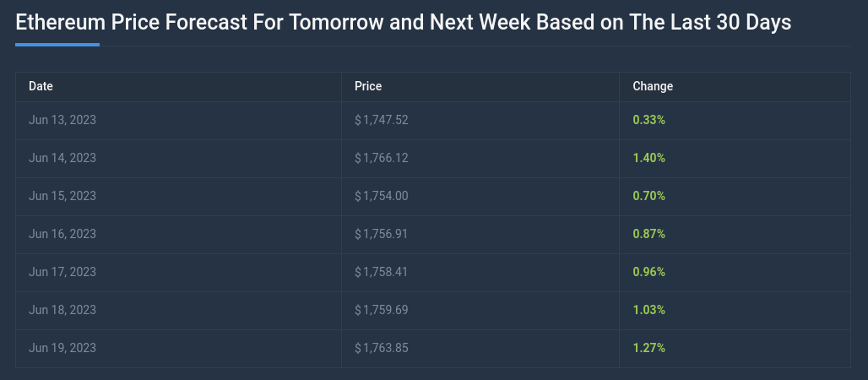Click the 0.96% change value
This screenshot has width=868, height=380.
(649, 272)
